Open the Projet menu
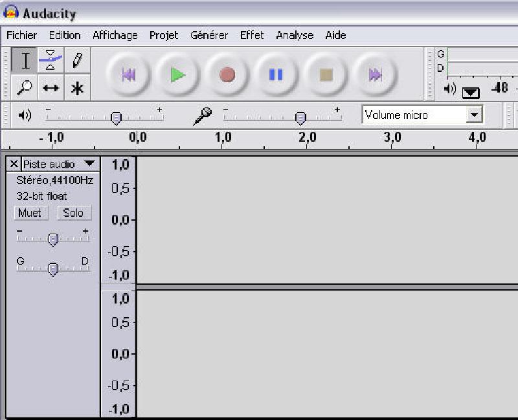 point(164,35)
